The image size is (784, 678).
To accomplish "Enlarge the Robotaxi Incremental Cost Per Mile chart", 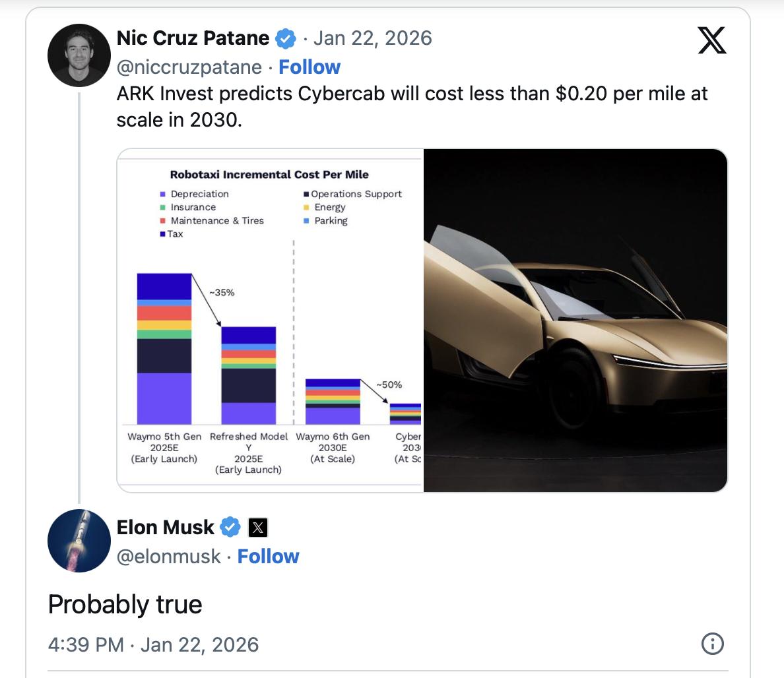I will click(270, 321).
